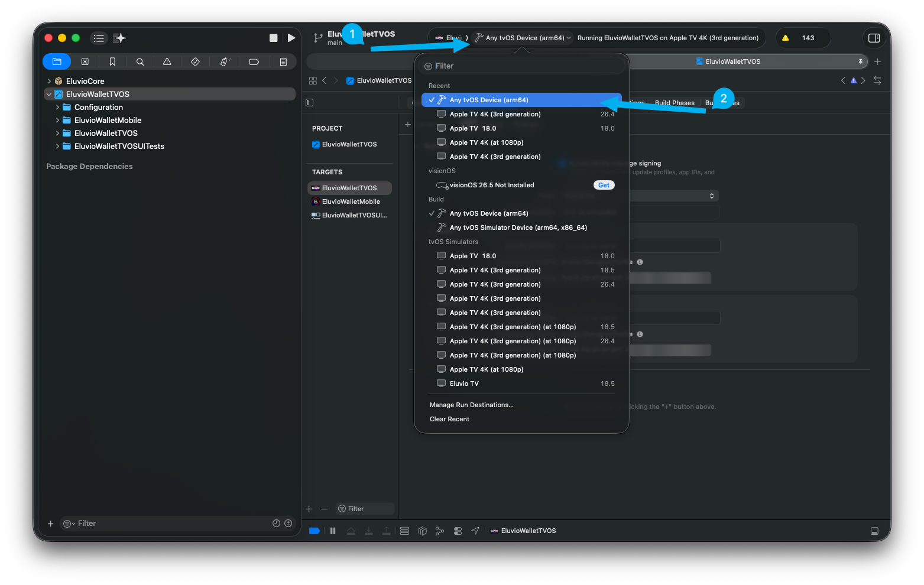
Task: Toggle the navigator sidebar
Action: 99,38
